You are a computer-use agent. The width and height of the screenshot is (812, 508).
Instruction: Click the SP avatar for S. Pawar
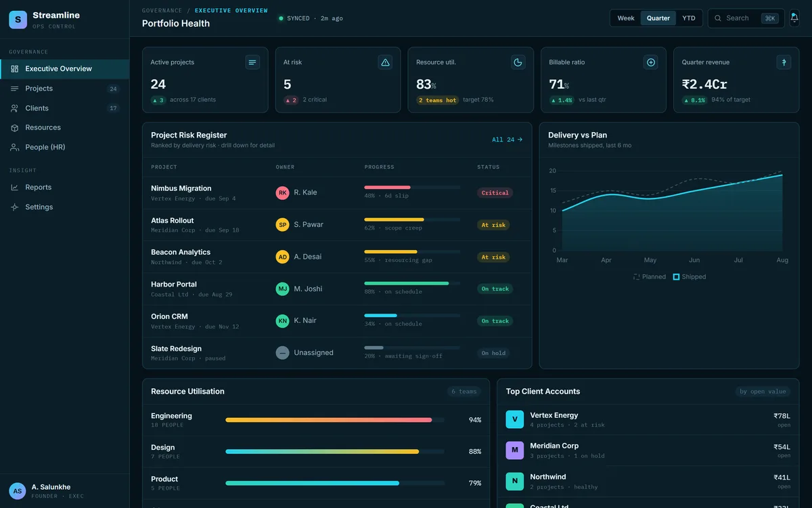282,225
